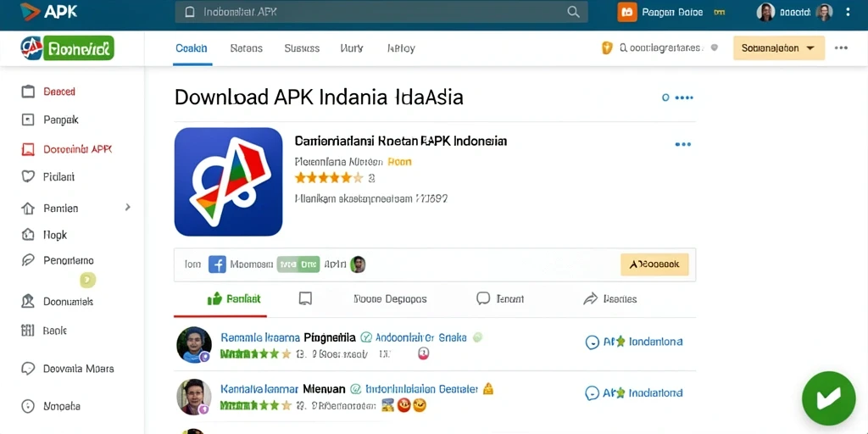Click the small avatar in share row

coord(359,264)
